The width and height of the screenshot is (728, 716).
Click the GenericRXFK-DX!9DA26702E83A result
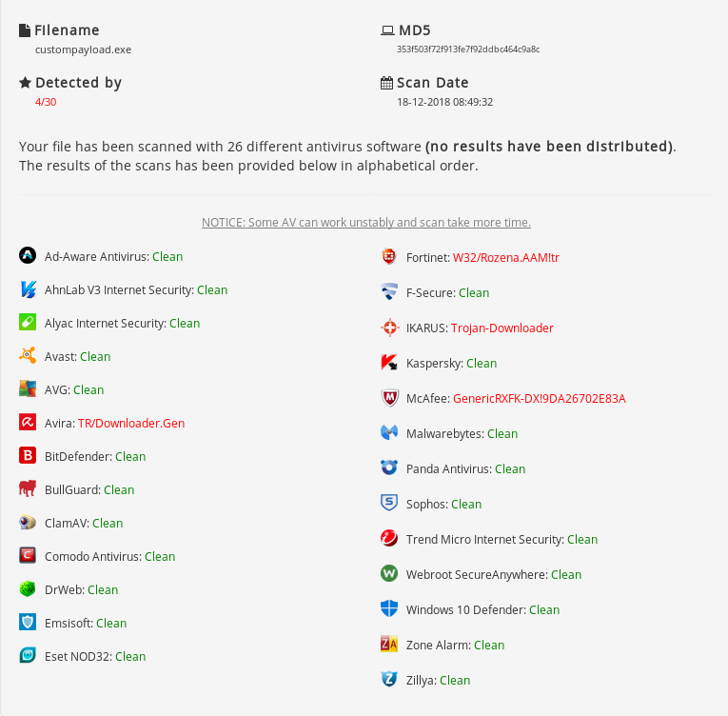(x=540, y=398)
